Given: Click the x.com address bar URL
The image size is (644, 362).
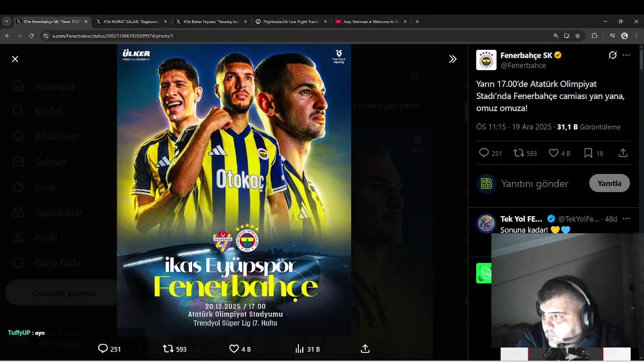Looking at the screenshot, I should click(113, 36).
